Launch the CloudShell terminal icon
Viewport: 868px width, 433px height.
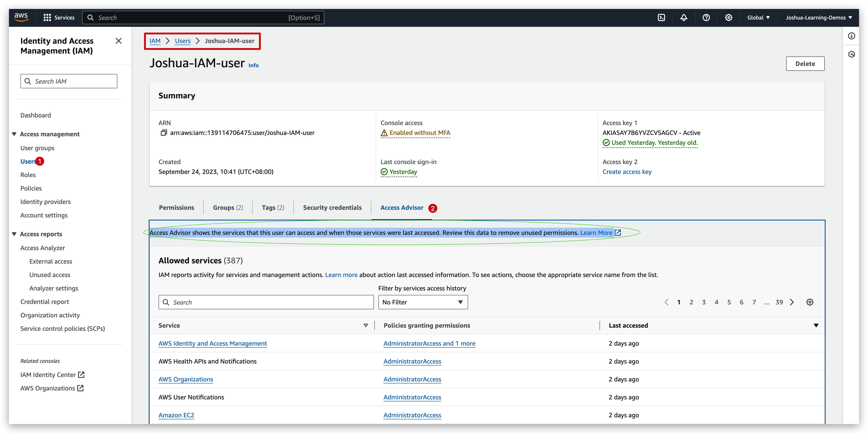pos(661,17)
